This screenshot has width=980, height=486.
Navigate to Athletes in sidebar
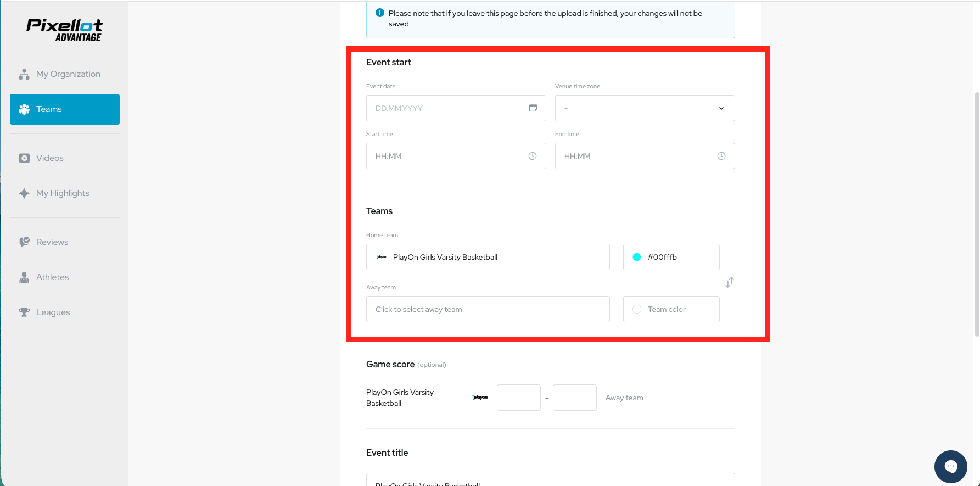pos(52,277)
